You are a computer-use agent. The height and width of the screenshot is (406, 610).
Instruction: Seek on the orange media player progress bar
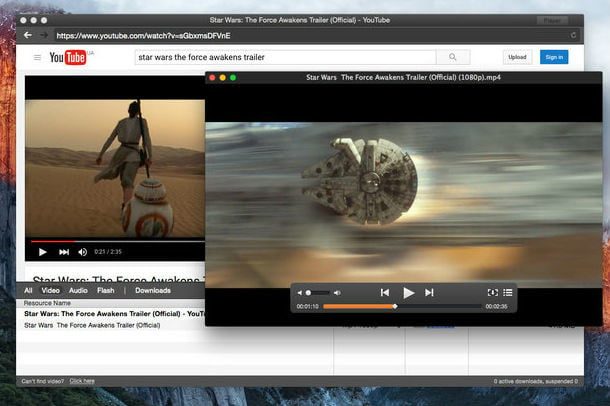[403, 306]
